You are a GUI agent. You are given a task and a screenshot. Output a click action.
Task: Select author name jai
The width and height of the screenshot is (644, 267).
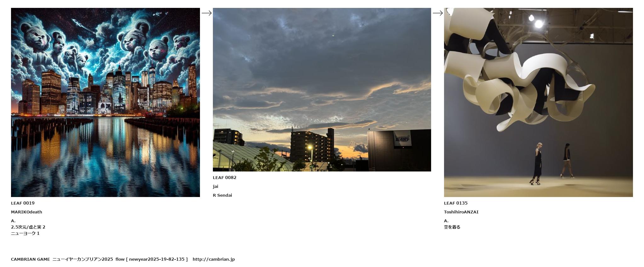point(215,186)
